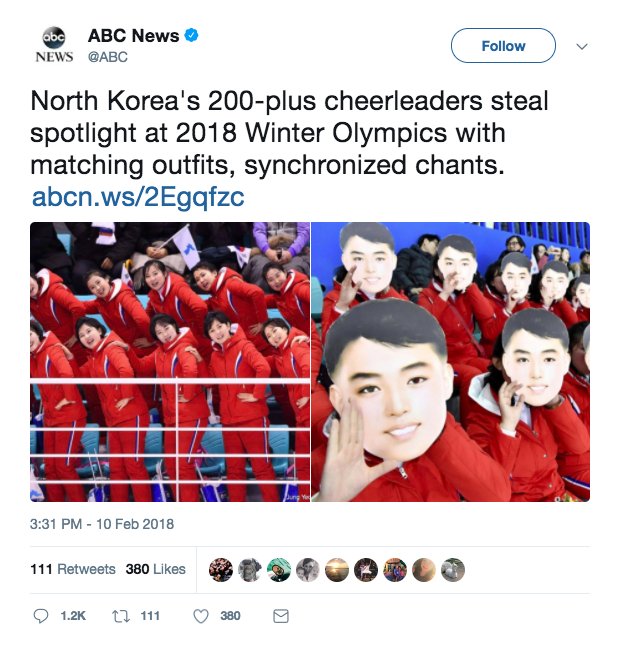Send tweet via envelope message icon
The height and width of the screenshot is (645, 625).
(x=281, y=616)
